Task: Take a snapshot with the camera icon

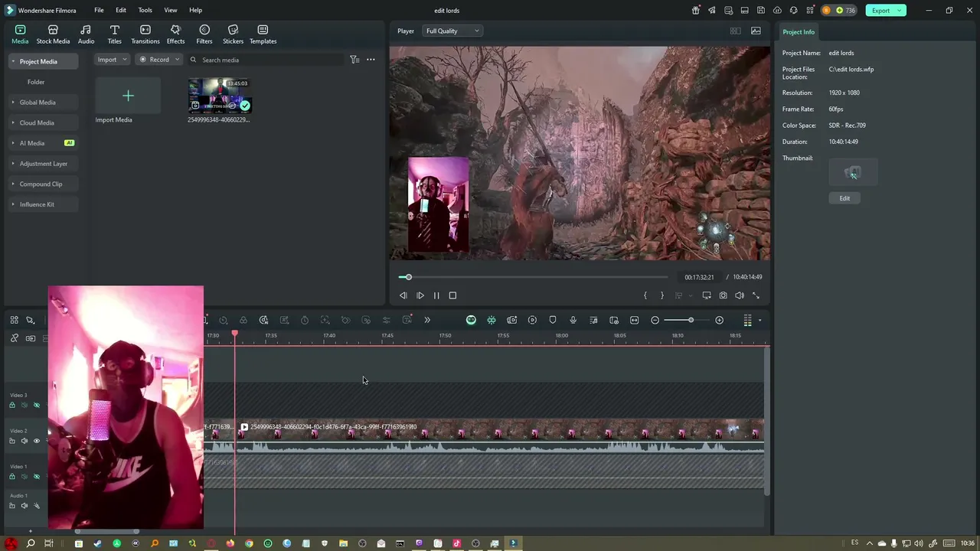Action: (723, 295)
